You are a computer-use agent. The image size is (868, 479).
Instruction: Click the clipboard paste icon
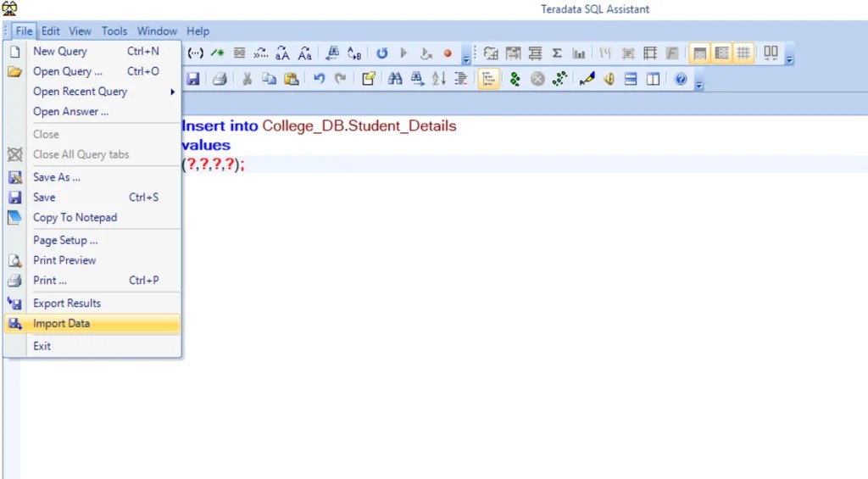click(292, 79)
